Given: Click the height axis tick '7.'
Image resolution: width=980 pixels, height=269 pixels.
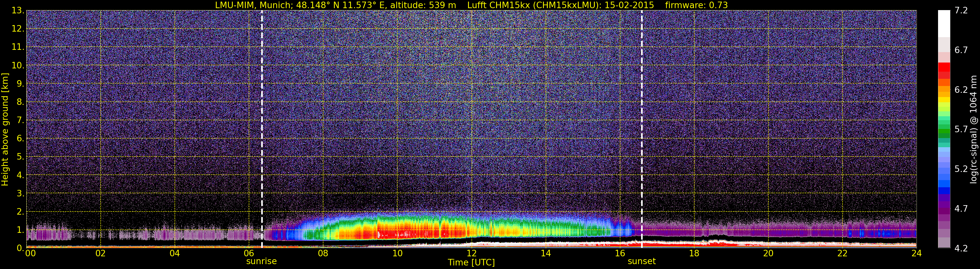Looking at the screenshot, I should pos(20,120).
